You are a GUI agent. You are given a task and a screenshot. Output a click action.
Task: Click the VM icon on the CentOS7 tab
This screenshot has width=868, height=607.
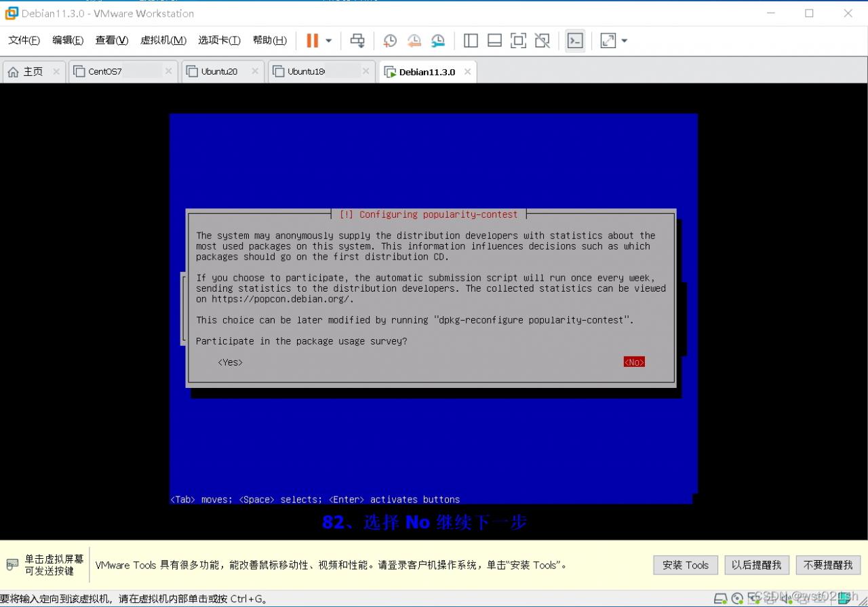tap(79, 71)
